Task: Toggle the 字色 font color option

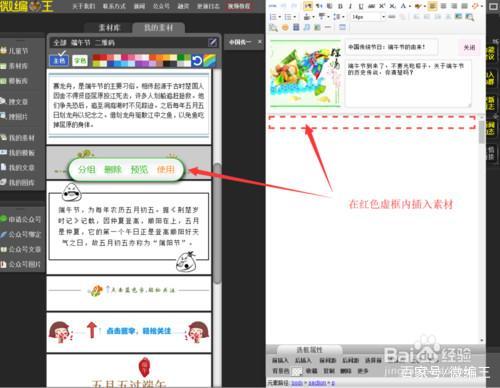Action: [80, 60]
